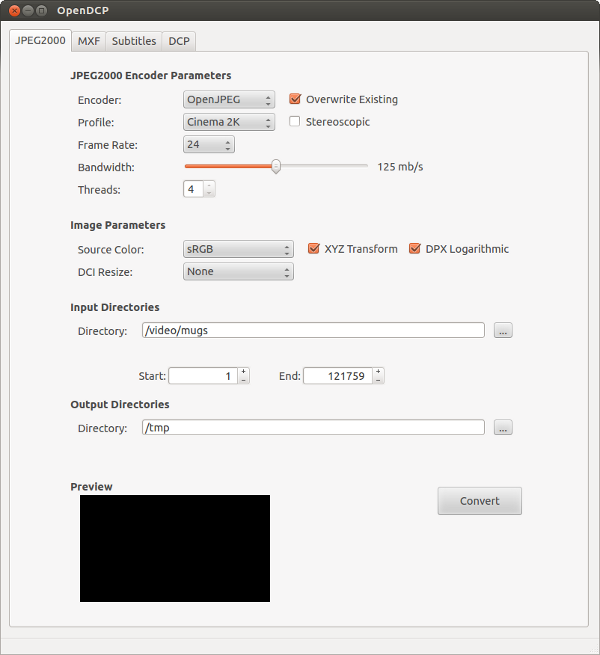Close the OpenDCP window
Screen dimensions: 600x655
[14, 10]
